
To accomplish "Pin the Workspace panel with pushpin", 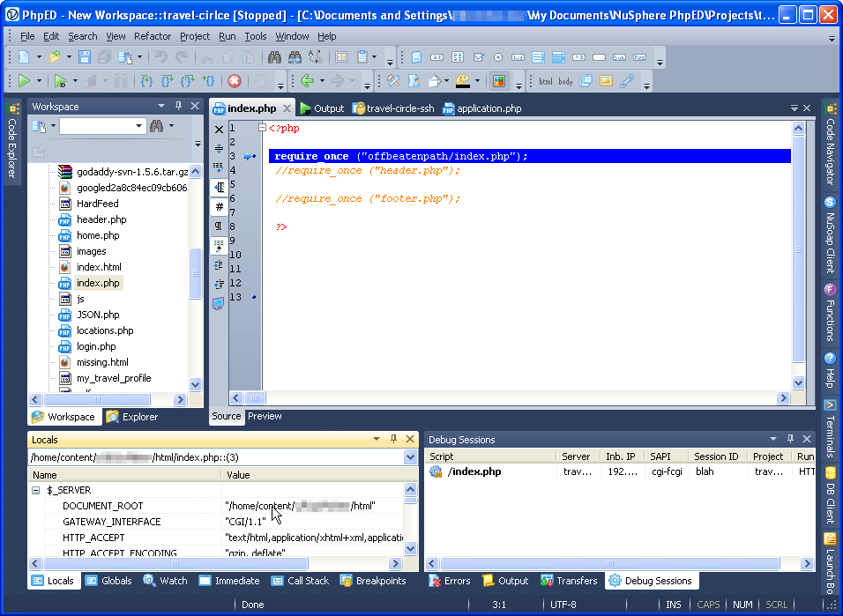I will tap(178, 106).
